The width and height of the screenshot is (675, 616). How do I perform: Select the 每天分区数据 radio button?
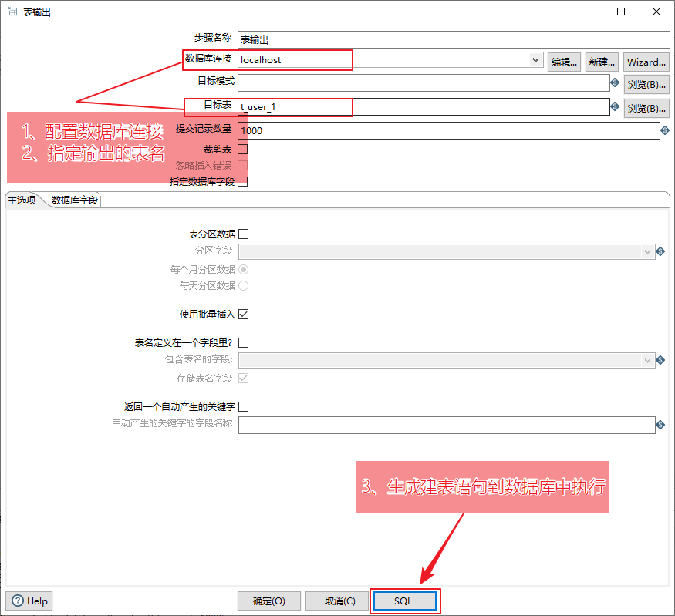tap(243, 285)
